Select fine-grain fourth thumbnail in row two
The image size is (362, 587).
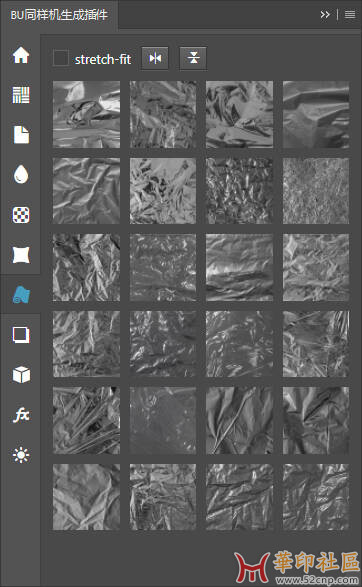316,191
